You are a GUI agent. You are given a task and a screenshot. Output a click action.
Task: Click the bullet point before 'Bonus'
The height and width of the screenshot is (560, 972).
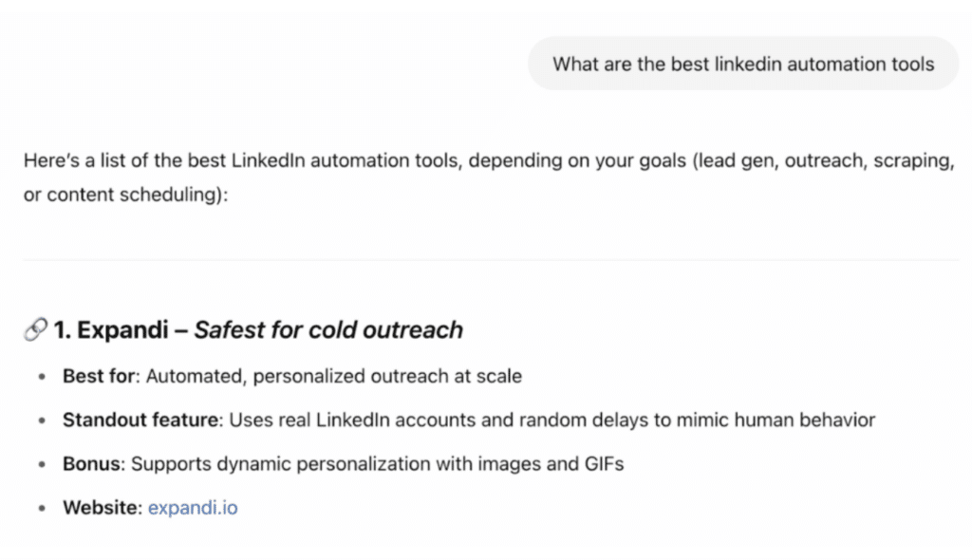42,465
